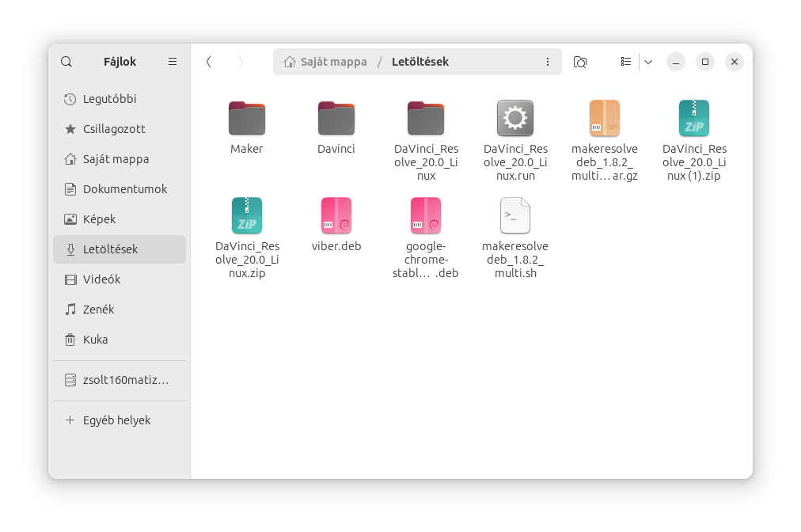Click the search magnifier icon in sidebar header
801x532 pixels.
point(66,62)
